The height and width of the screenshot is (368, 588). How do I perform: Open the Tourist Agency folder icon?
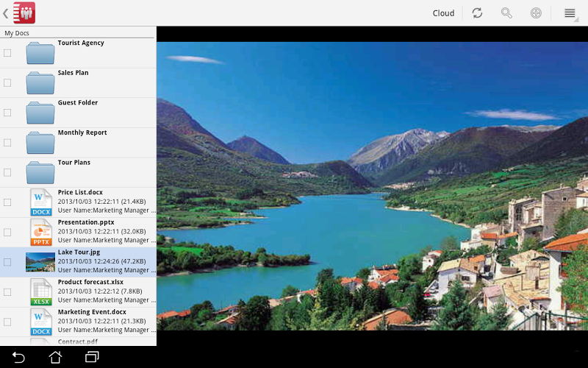point(40,53)
